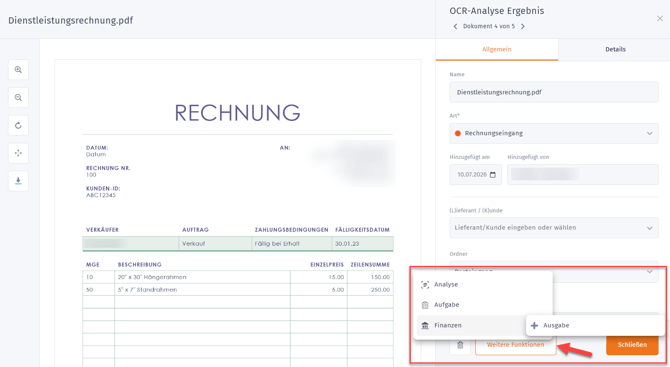
Task: Click the trash delete icon
Action: [460, 345]
